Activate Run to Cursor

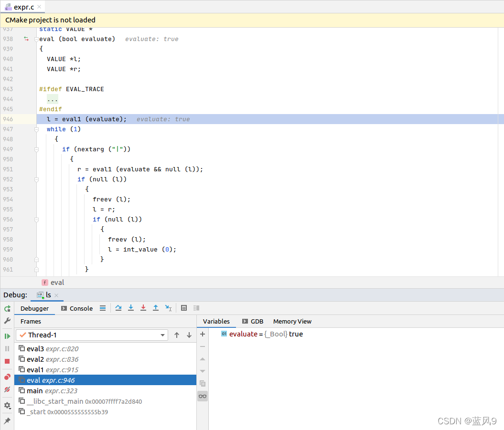point(168,308)
